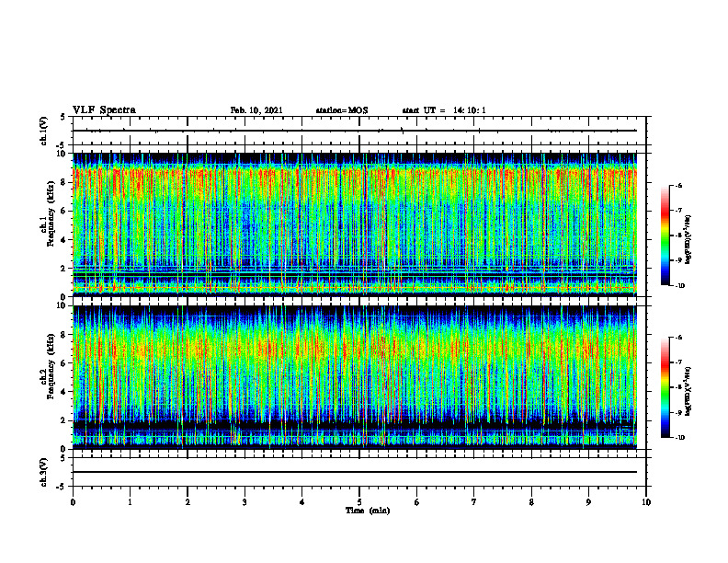Click the ch.2 spectrogram color bar
The image size is (728, 563).
click(665, 387)
